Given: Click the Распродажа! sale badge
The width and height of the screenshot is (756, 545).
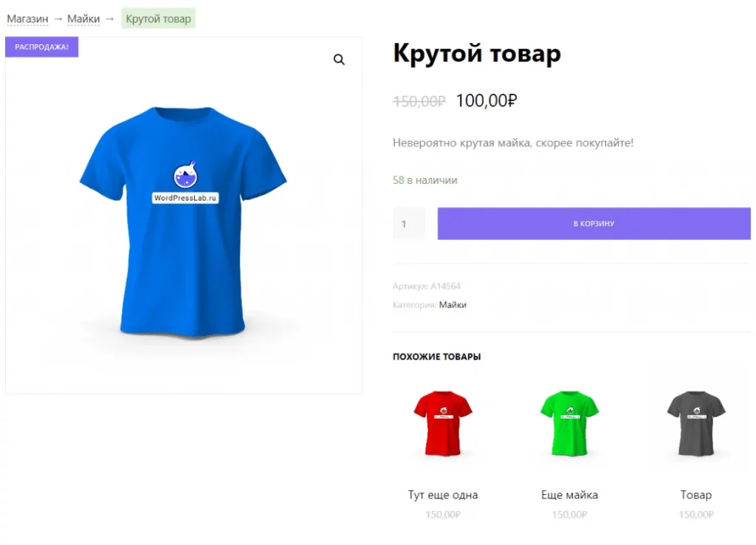Looking at the screenshot, I should pyautogui.click(x=41, y=47).
